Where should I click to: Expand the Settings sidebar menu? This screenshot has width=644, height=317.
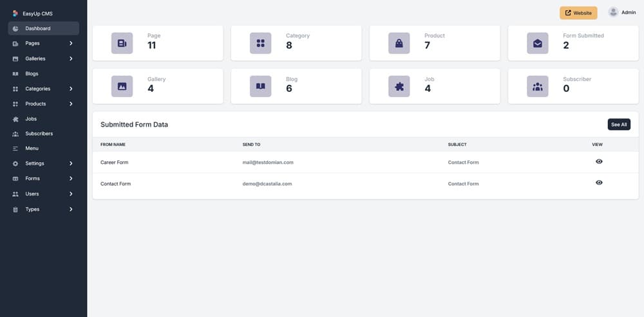pyautogui.click(x=43, y=163)
